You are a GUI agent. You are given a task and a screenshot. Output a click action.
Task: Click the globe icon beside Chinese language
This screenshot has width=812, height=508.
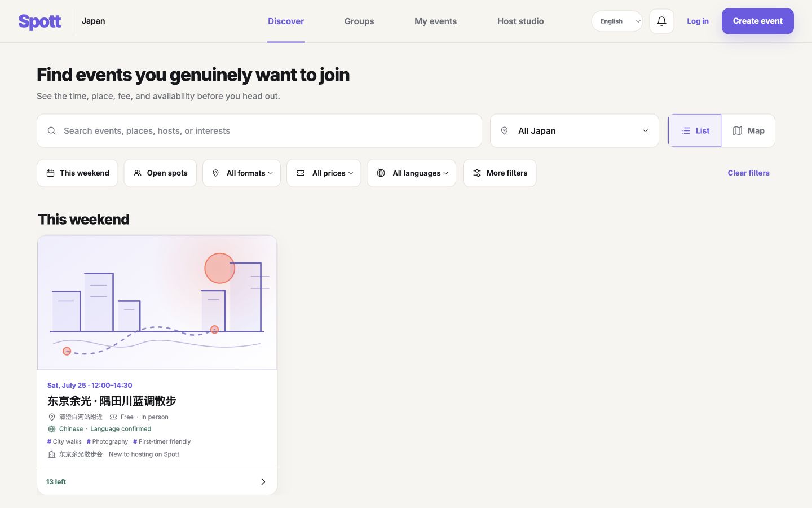(x=52, y=429)
